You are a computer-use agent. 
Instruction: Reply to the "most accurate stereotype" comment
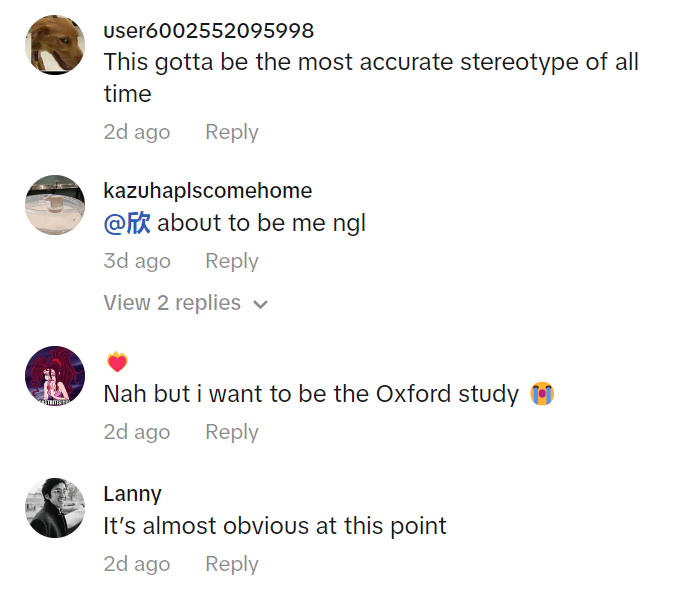(x=231, y=132)
